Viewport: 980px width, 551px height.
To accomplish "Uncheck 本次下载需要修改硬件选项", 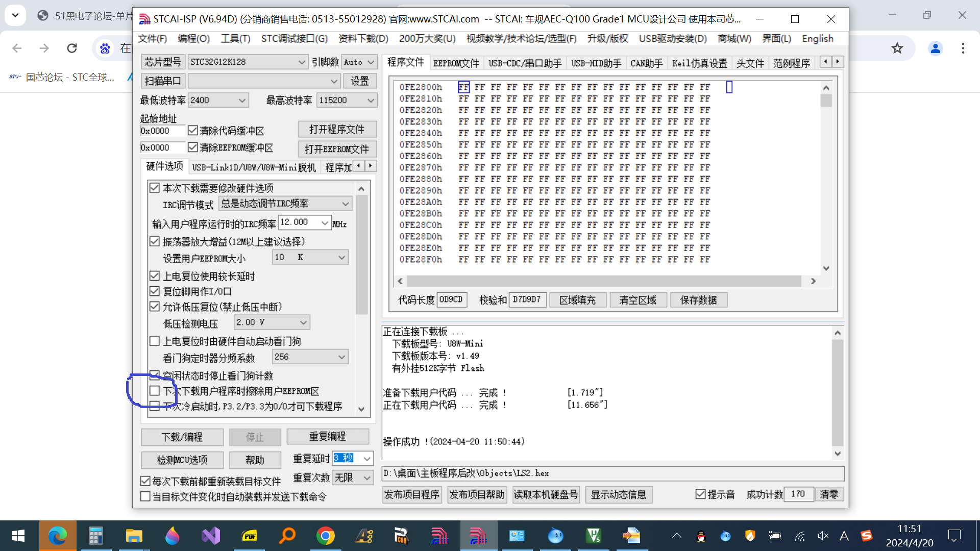I will pyautogui.click(x=155, y=188).
